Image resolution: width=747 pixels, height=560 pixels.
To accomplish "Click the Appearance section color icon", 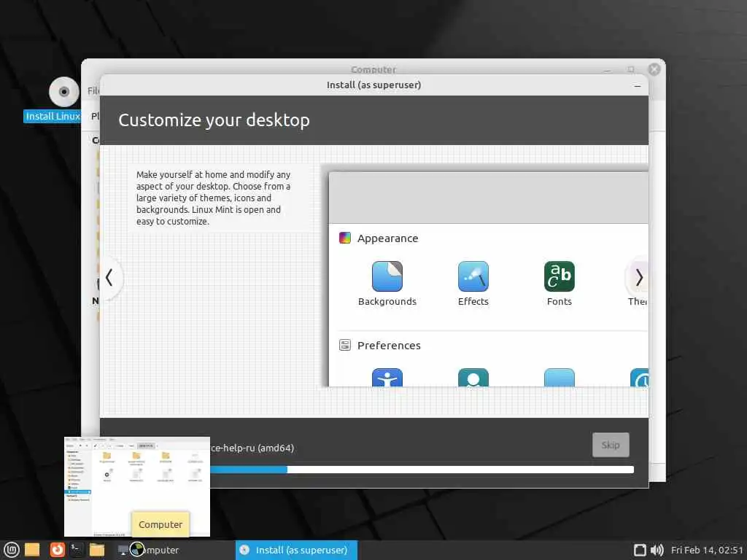I will click(345, 238).
